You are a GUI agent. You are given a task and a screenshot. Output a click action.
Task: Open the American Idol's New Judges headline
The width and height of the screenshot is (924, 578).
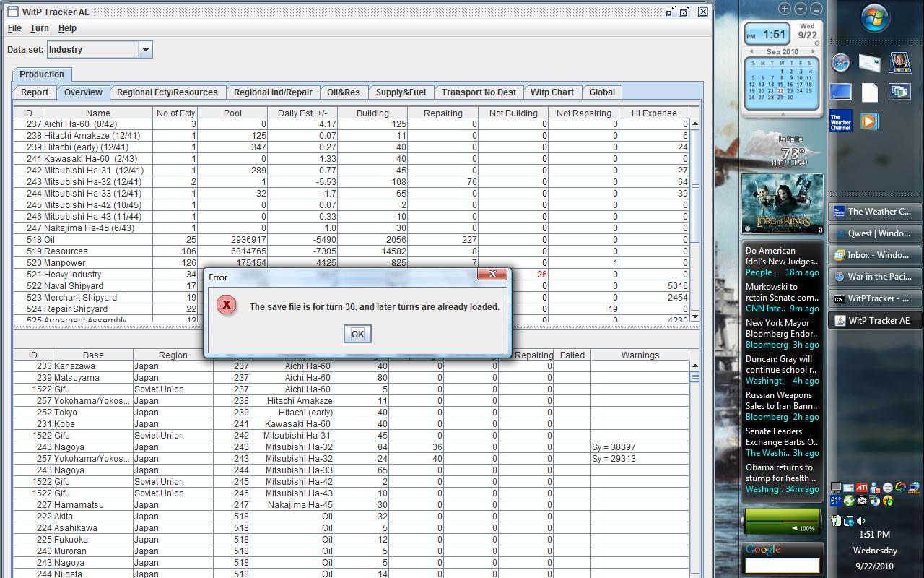pyautogui.click(x=782, y=256)
